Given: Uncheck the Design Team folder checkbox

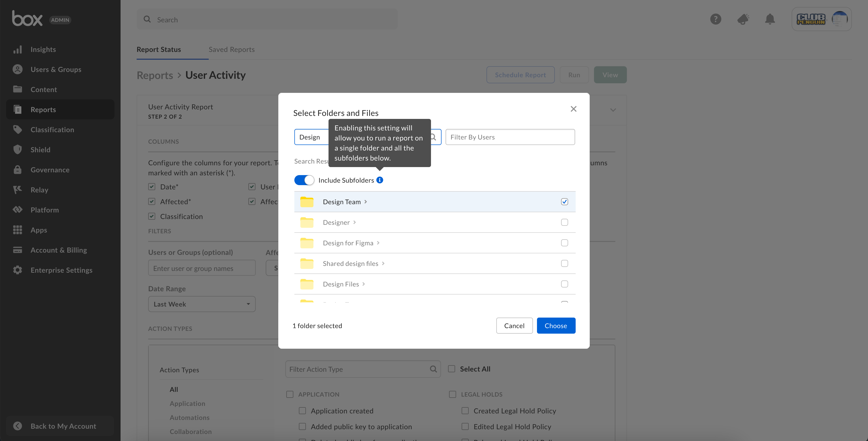Looking at the screenshot, I should (564, 202).
